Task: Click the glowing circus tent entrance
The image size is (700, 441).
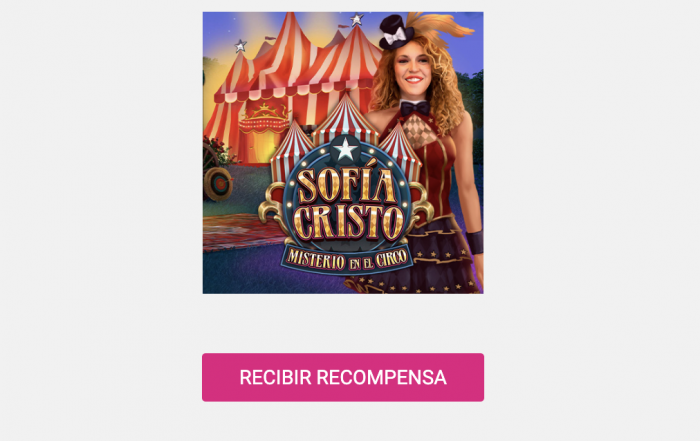Action: coord(263,132)
